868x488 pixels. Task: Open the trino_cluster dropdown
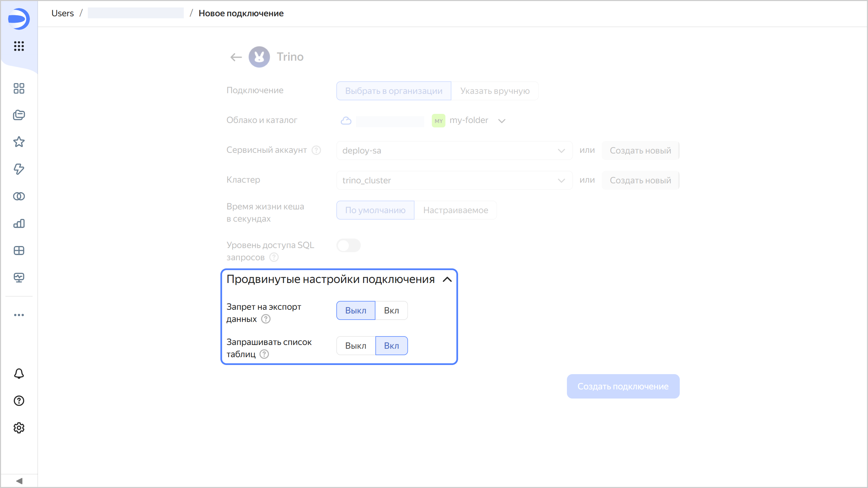click(454, 180)
